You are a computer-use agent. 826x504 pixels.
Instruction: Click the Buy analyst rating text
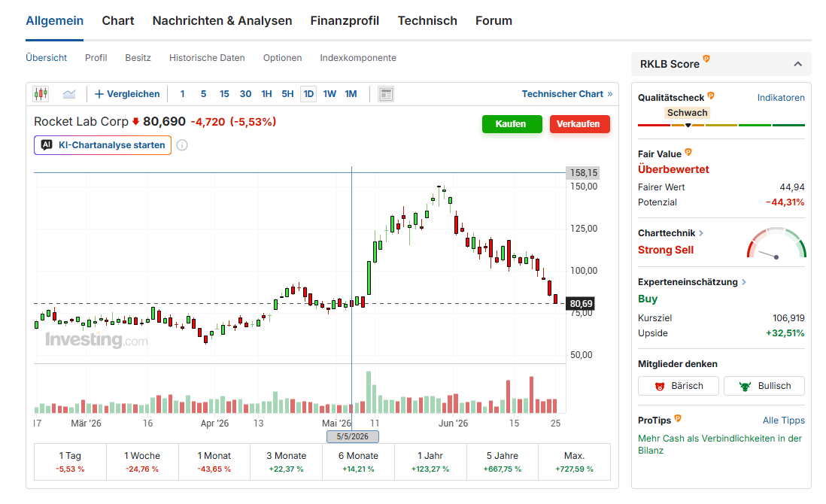click(x=648, y=299)
